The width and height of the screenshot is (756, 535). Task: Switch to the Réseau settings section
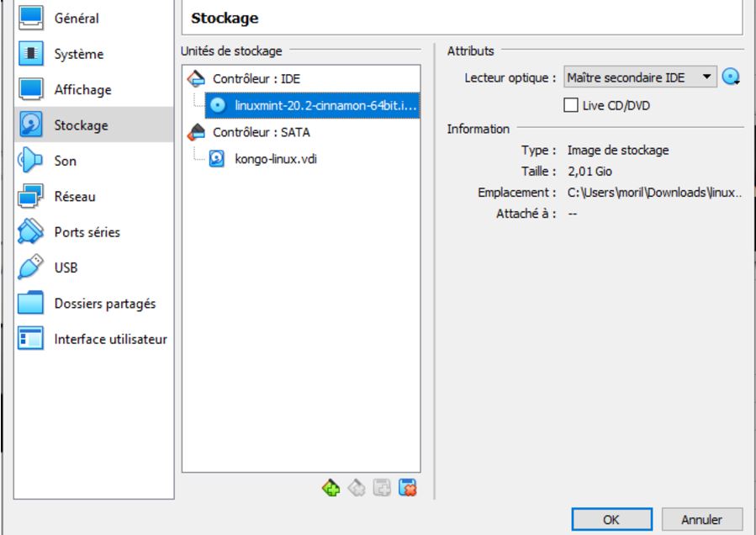75,197
